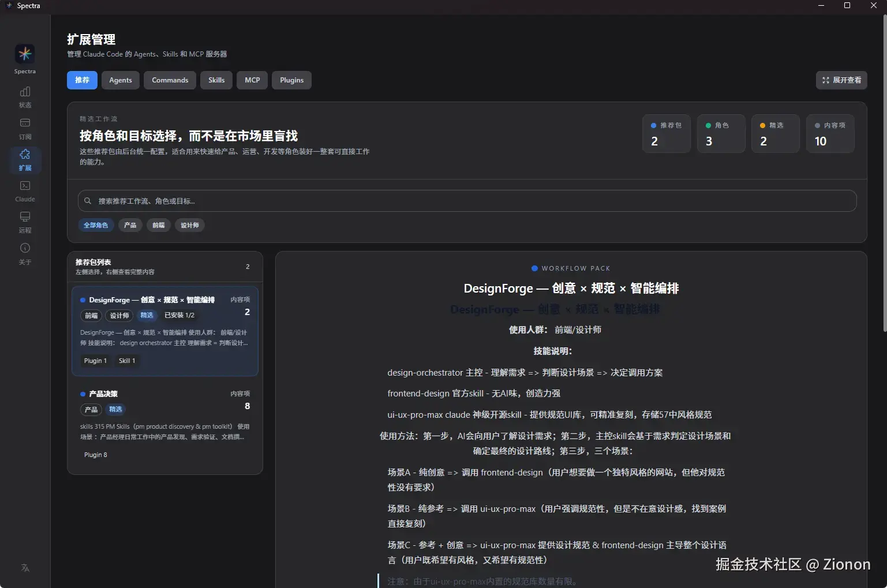Click the main DesignForge heading in detail panel
The width and height of the screenshot is (887, 588).
click(571, 289)
